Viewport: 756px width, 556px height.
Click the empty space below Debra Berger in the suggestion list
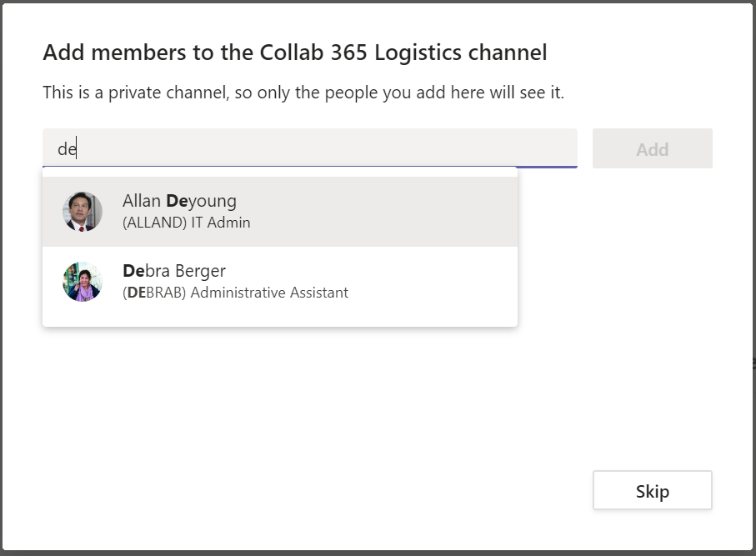[x=280, y=321]
